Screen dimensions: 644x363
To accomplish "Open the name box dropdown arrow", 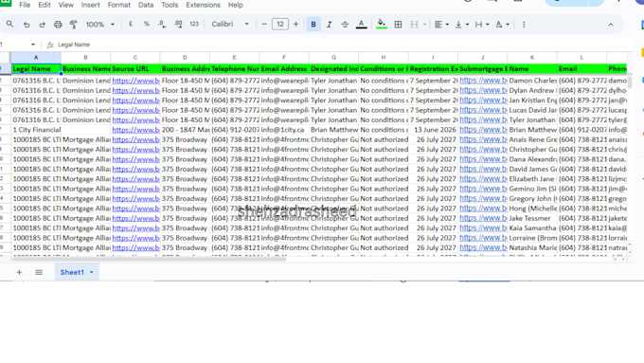I will click(33, 45).
